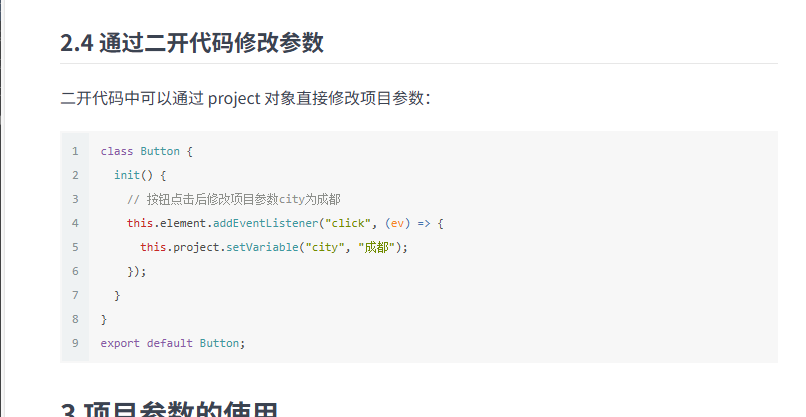This screenshot has width=806, height=417.
Task: Click the 'class Button {' code line
Action: pos(146,151)
